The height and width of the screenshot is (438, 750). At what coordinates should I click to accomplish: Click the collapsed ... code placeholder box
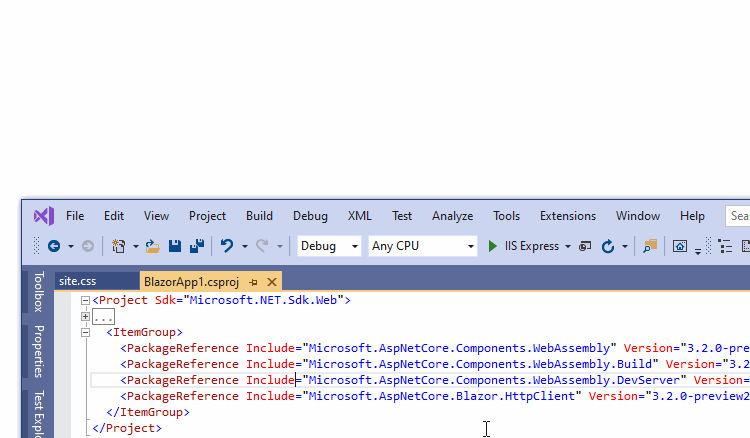coord(103,317)
